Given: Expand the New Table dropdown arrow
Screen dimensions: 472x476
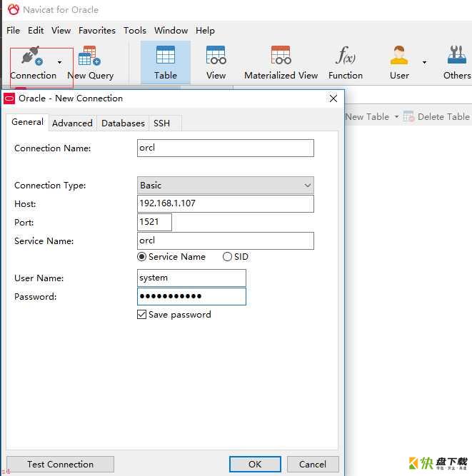Looking at the screenshot, I should [x=396, y=116].
